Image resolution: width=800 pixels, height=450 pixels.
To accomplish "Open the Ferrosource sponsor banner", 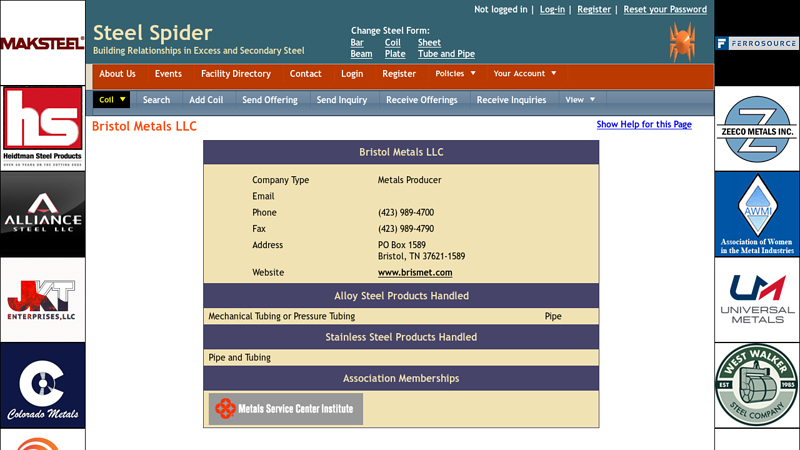I will coord(757,43).
